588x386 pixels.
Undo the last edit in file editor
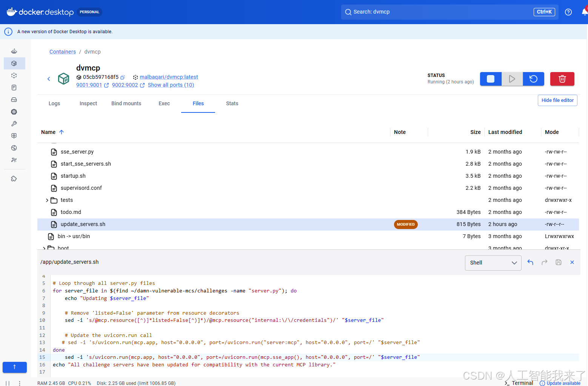click(x=530, y=262)
